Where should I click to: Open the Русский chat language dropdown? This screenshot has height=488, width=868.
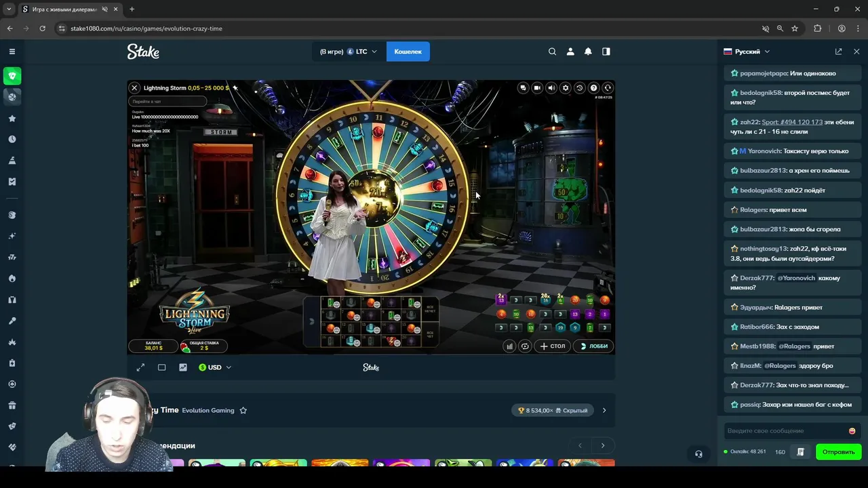(x=747, y=52)
